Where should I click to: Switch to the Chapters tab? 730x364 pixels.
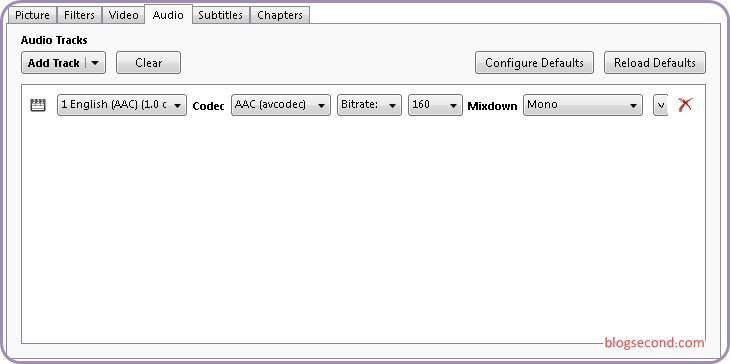click(280, 15)
